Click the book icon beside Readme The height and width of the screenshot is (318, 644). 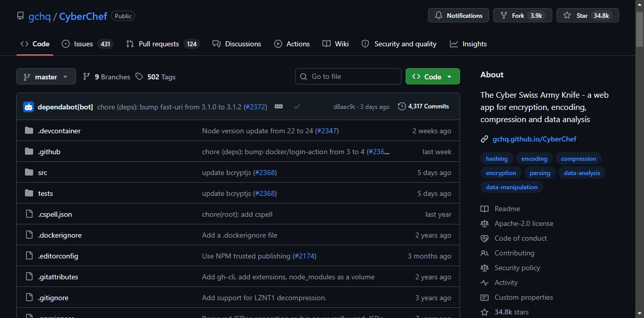coord(485,209)
